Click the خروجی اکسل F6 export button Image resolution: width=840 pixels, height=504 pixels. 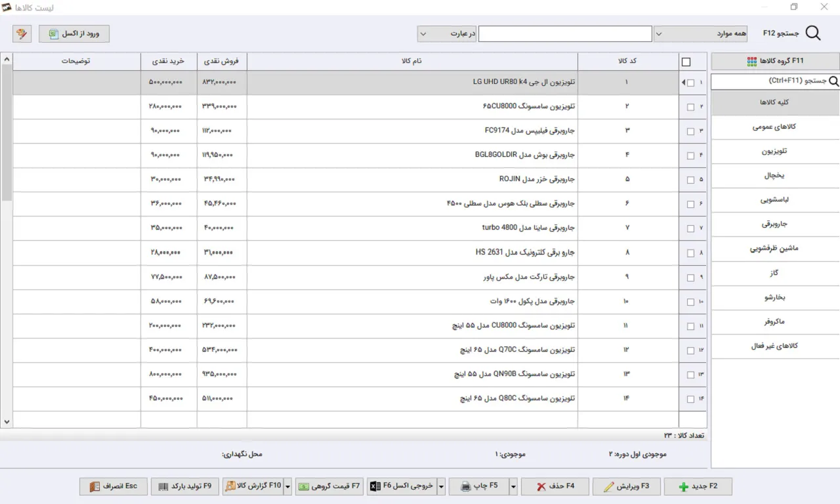(x=402, y=486)
